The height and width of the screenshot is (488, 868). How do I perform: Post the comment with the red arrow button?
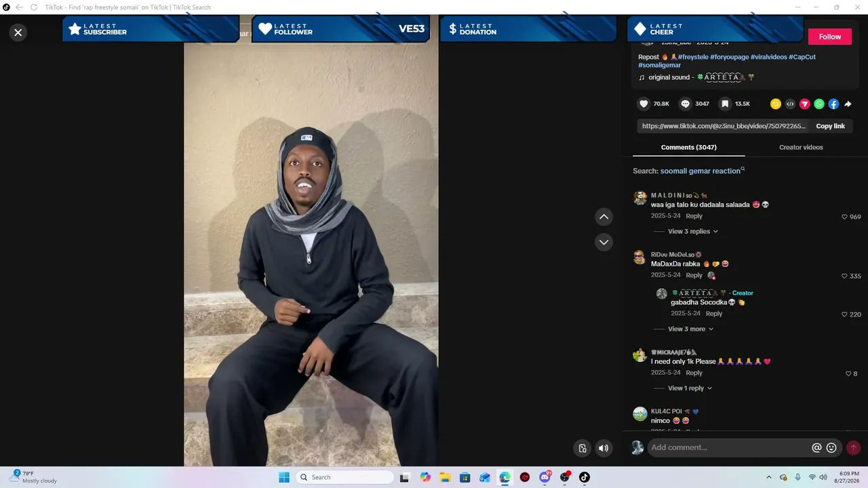point(853,447)
